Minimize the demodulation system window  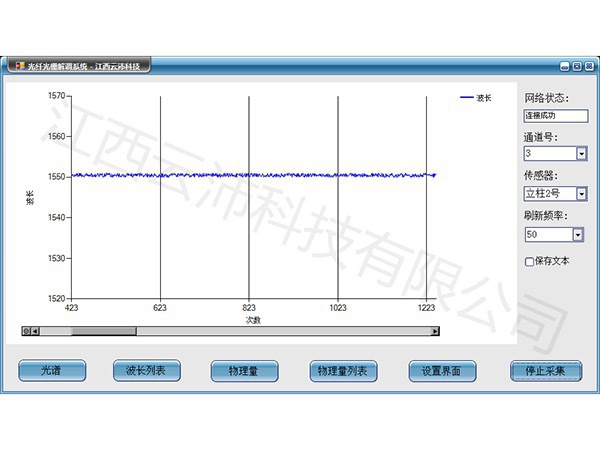coord(564,66)
